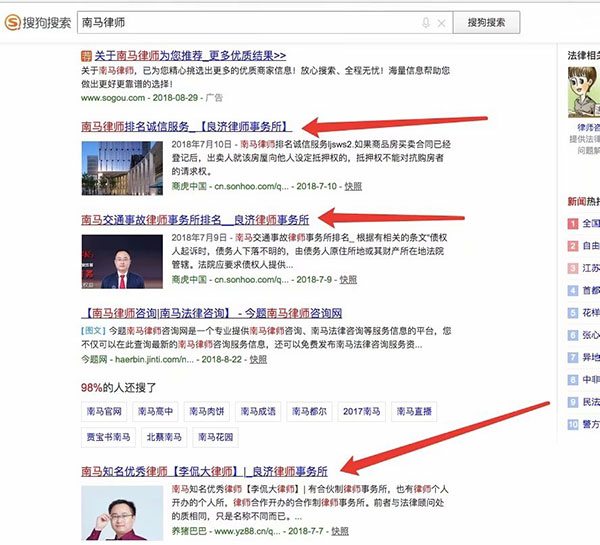The height and width of the screenshot is (545, 600).
Task: Click hot news rank 7 badge
Action: coord(572,357)
